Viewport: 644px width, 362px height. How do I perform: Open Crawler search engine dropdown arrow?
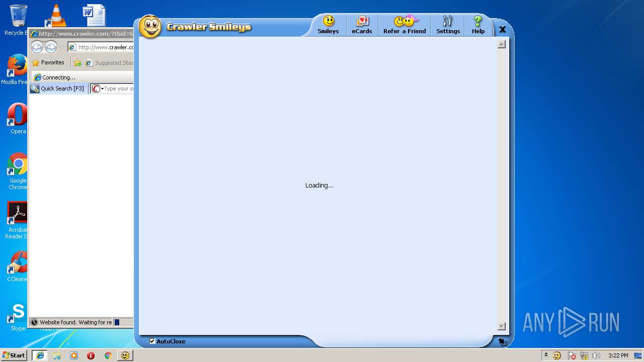(102, 89)
